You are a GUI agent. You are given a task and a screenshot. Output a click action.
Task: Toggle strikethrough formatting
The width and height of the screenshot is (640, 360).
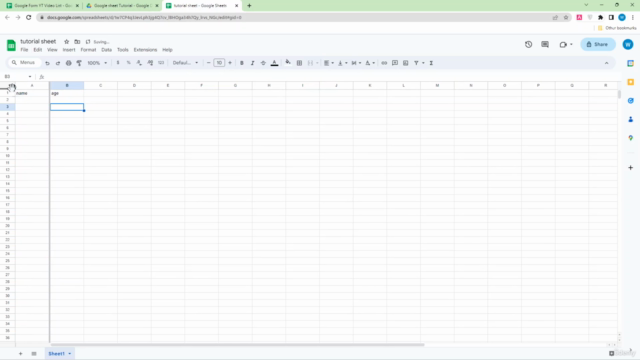[263, 63]
